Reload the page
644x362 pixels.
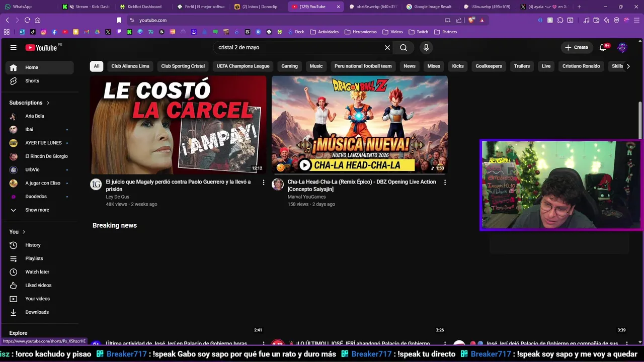click(27, 20)
